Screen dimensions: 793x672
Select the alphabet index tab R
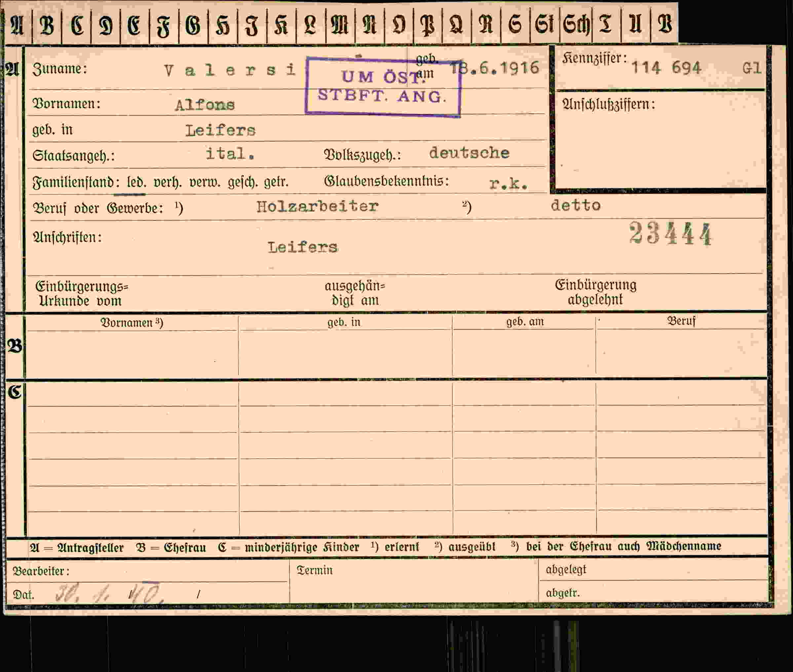pyautogui.click(x=486, y=25)
